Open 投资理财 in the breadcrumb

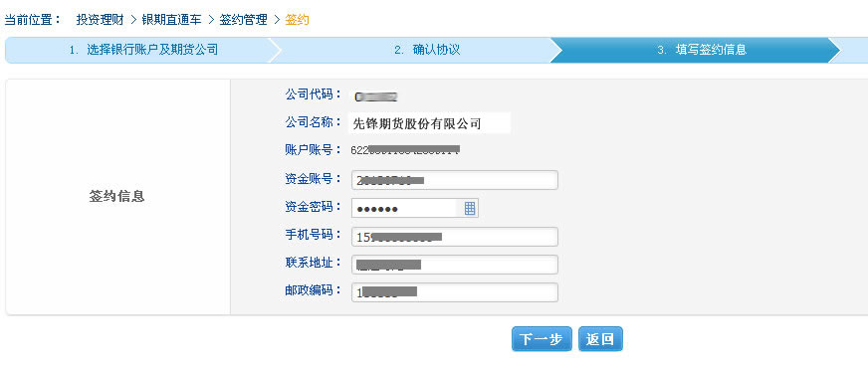tap(101, 20)
